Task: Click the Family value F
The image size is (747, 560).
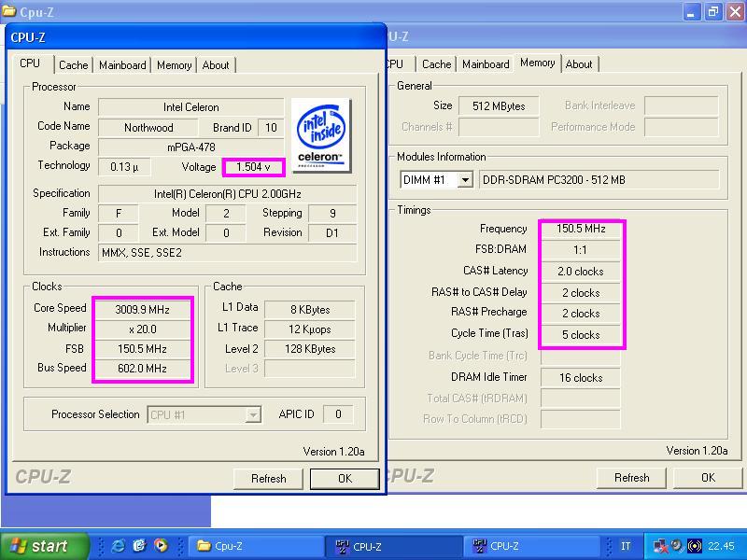Action: 119,214
